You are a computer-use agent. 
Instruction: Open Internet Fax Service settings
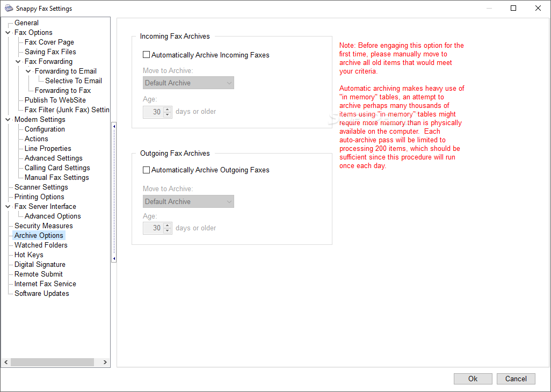pos(45,284)
